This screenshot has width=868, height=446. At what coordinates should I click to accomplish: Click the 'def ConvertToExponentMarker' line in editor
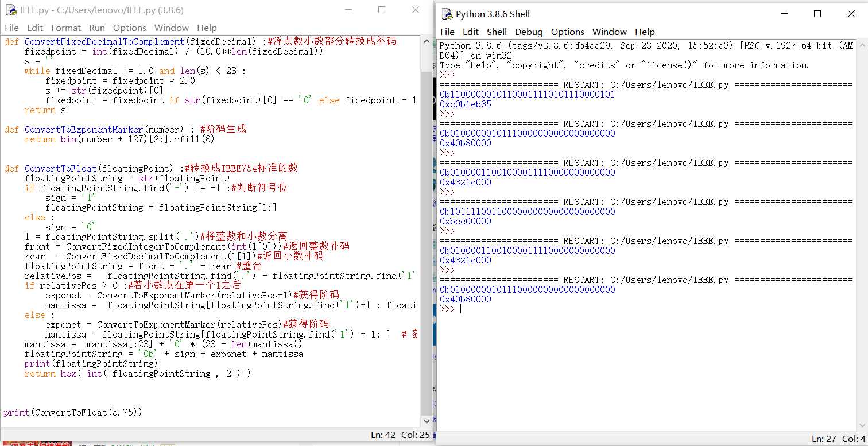pos(125,129)
